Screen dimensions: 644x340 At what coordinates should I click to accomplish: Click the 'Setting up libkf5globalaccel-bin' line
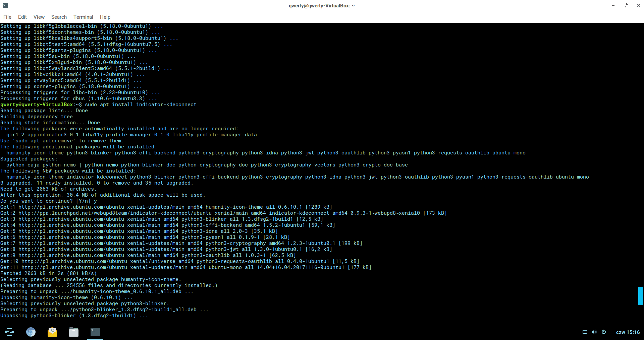pyautogui.click(x=82, y=26)
